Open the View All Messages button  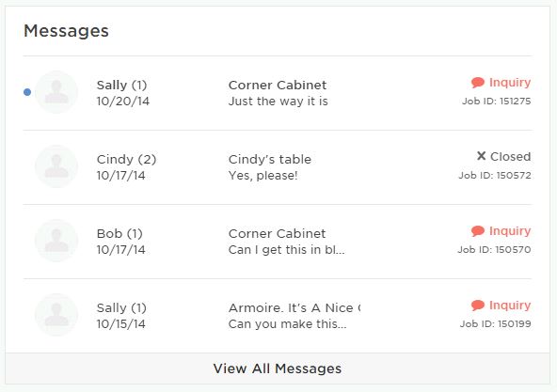click(278, 368)
